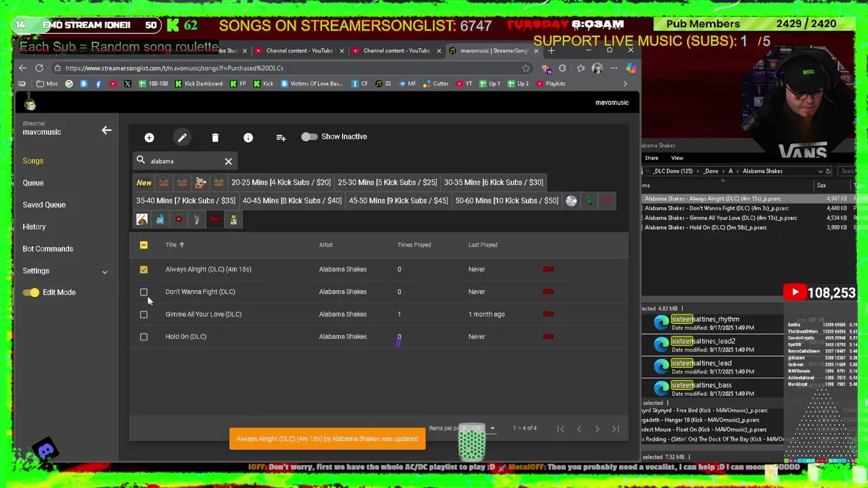Click the Discord icon in the corner
Screen dimensions: 868x488
coord(46,451)
